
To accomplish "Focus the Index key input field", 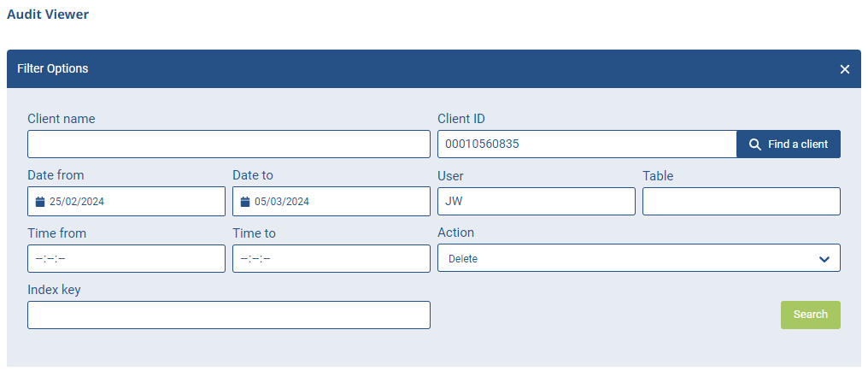I will pyautogui.click(x=229, y=315).
